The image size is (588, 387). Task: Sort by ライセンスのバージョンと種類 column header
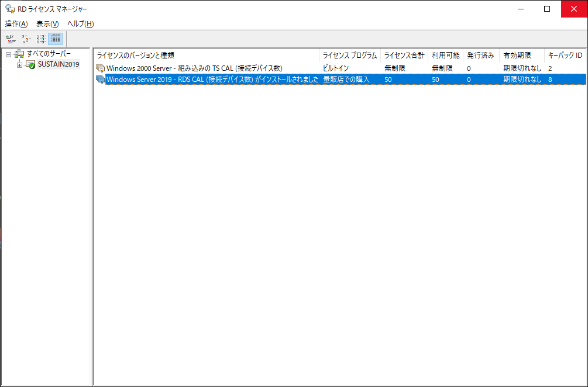207,56
